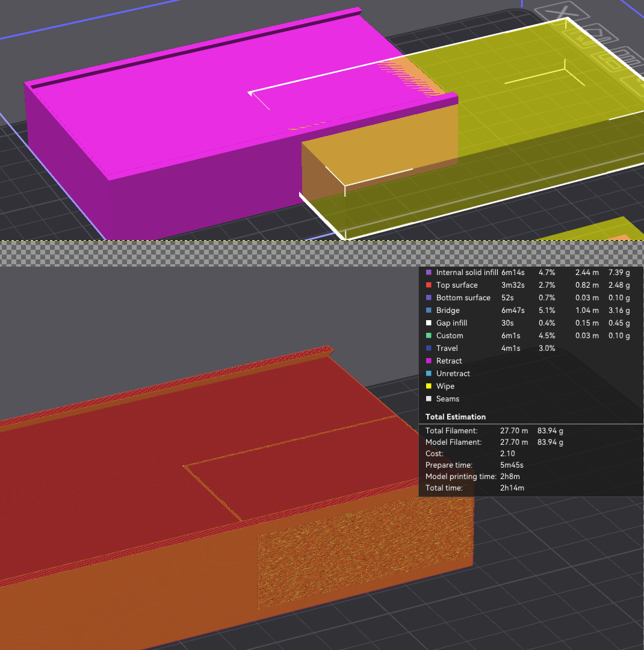Click the Model printing time label
The image size is (644, 650).
tap(460, 477)
